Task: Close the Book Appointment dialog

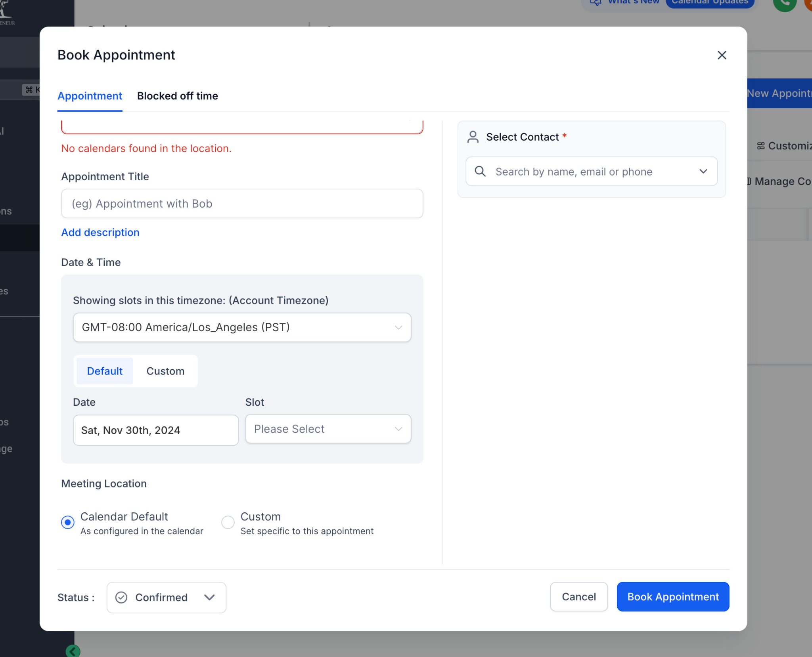Action: pos(722,55)
